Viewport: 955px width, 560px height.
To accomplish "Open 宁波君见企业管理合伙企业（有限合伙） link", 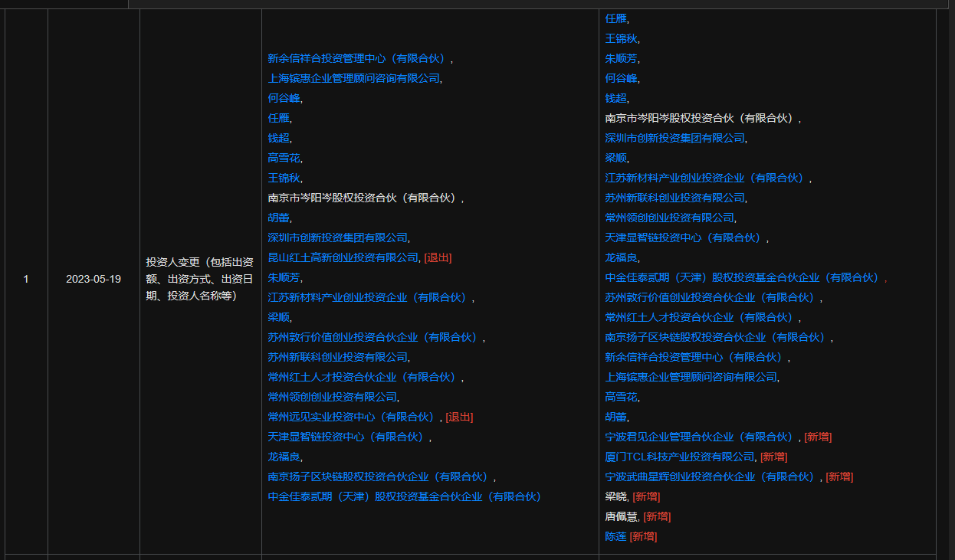I will [x=701, y=437].
